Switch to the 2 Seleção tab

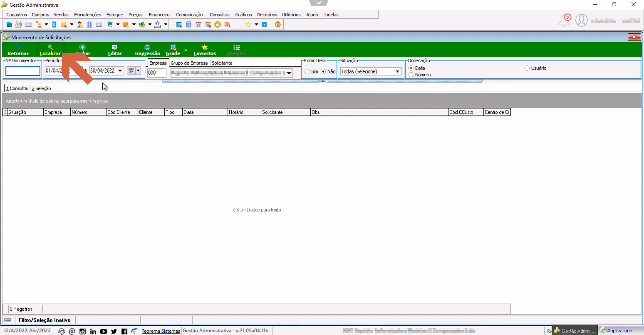41,88
